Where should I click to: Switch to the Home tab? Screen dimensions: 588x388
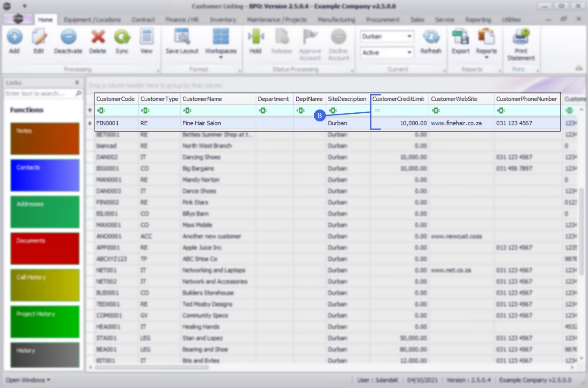pos(45,20)
